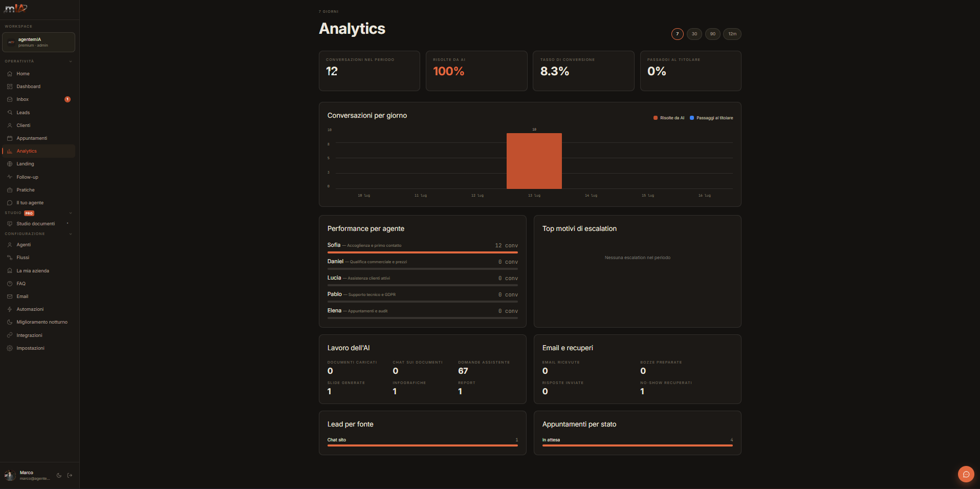Click the Lucia agent row
This screenshot has width=980, height=489.
(x=423, y=280)
